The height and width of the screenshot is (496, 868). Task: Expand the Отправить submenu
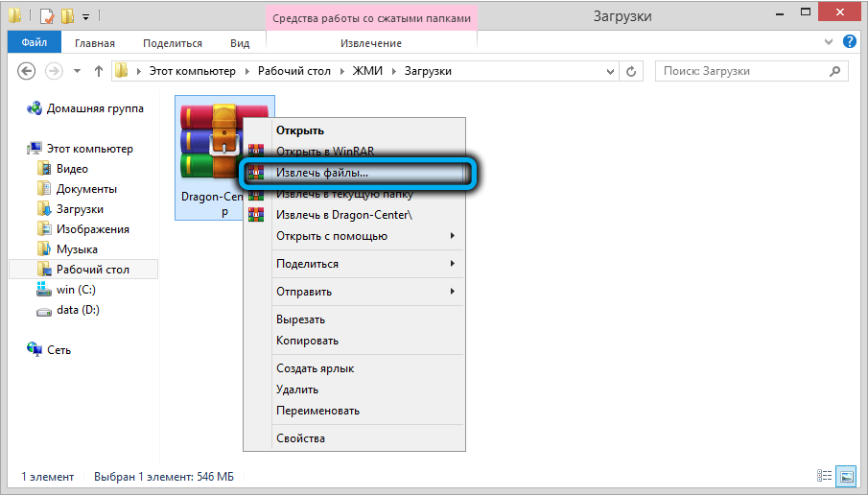(364, 292)
